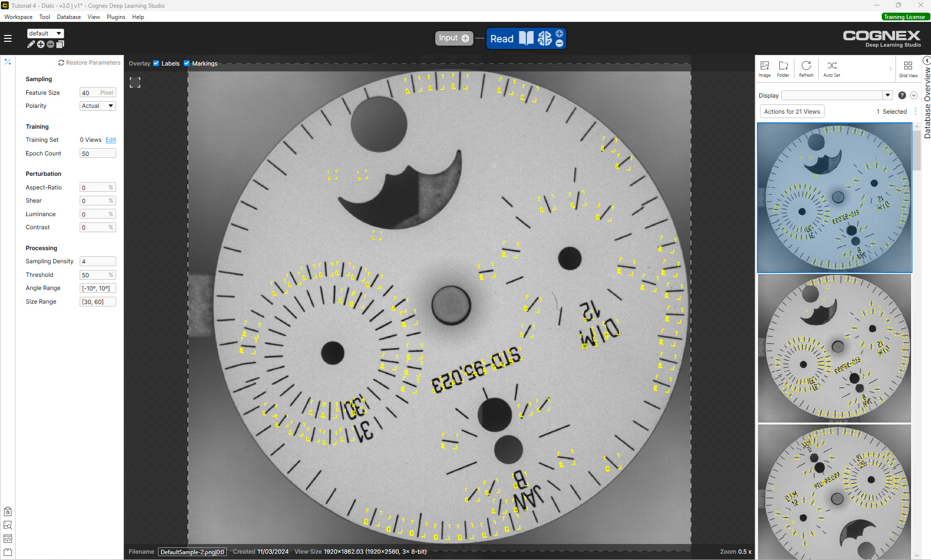Click the Actions for 21 Views button
This screenshot has height=560, width=931.
(x=792, y=112)
